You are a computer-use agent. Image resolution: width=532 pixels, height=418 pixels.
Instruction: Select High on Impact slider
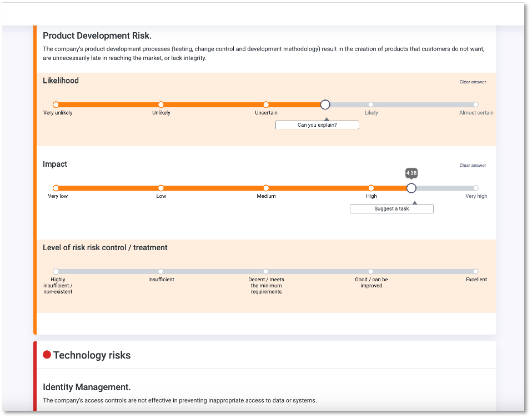(x=371, y=188)
